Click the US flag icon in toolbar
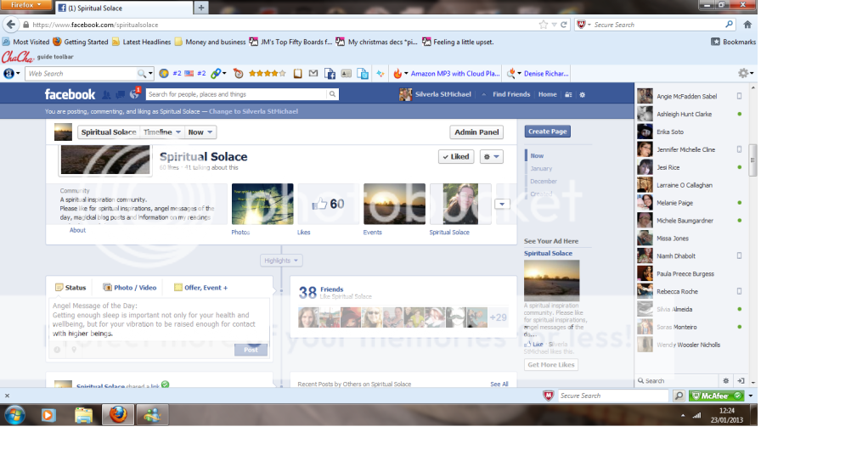This screenshot has width=868, height=449. [189, 73]
